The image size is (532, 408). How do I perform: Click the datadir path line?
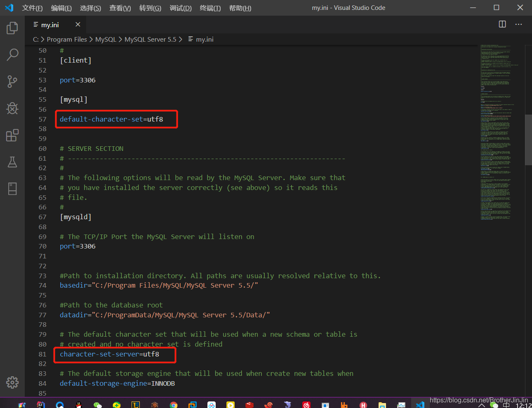click(165, 315)
